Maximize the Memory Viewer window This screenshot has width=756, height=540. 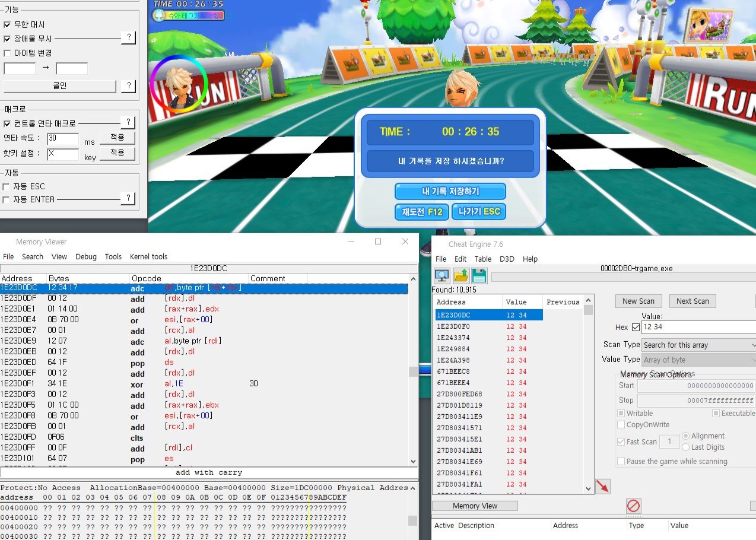tap(378, 242)
